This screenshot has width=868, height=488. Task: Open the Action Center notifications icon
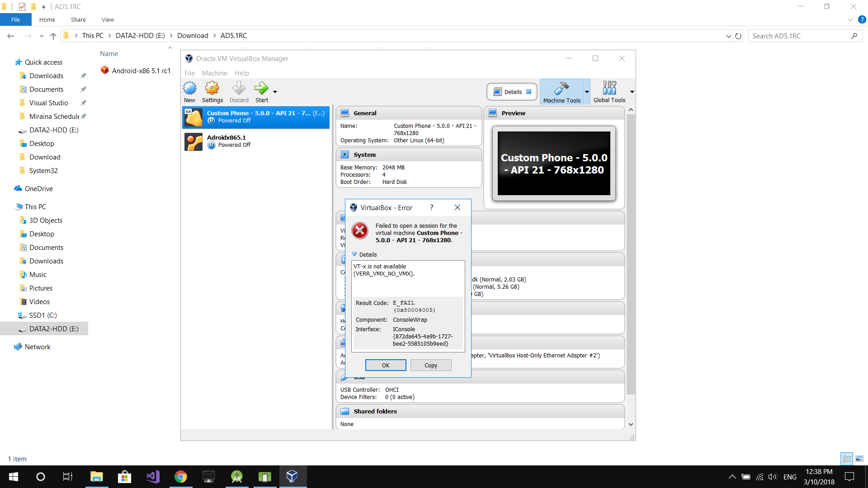tap(849, 477)
